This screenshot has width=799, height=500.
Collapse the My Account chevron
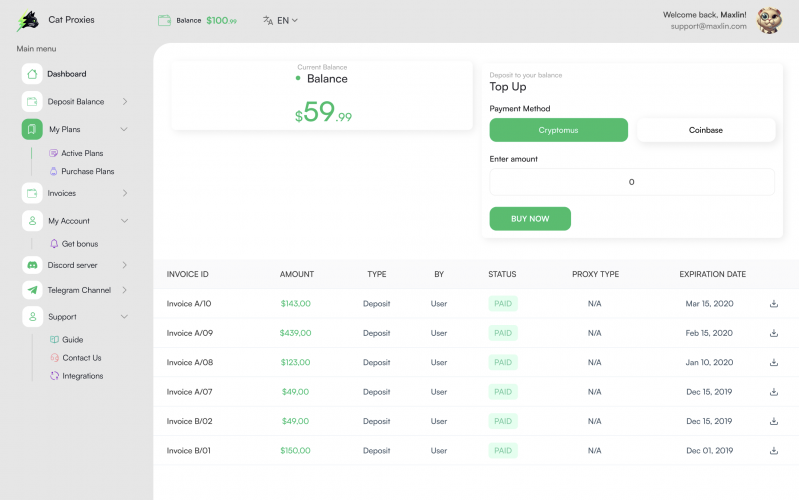coord(124,221)
